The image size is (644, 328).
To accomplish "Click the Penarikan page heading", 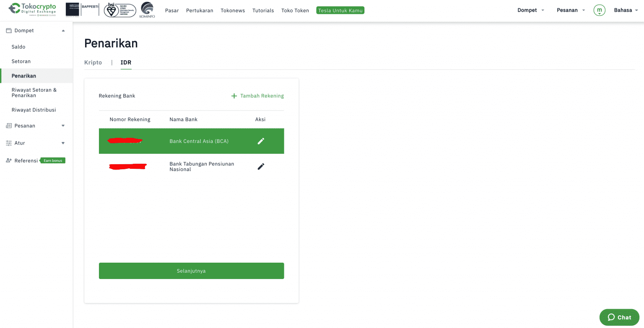I will pos(111,44).
